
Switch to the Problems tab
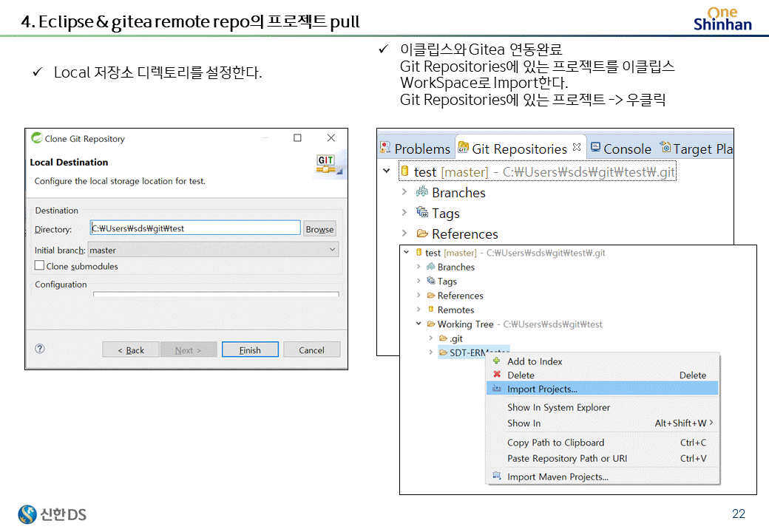(415, 149)
